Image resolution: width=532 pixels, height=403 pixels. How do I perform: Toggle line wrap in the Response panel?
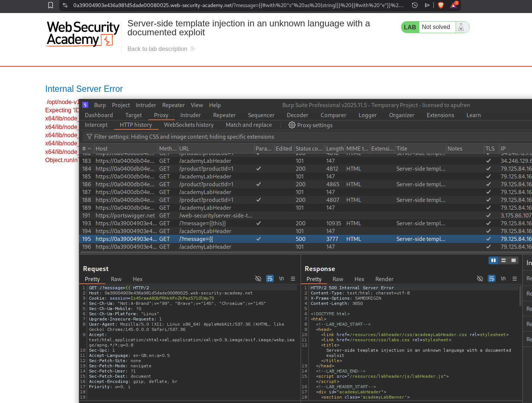pyautogui.click(x=491, y=279)
